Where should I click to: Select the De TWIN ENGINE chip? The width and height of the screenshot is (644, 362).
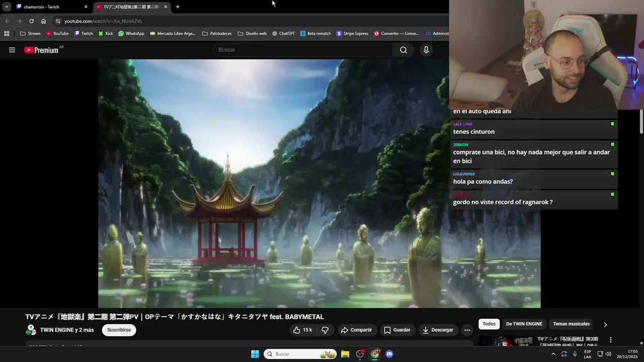coord(524,324)
